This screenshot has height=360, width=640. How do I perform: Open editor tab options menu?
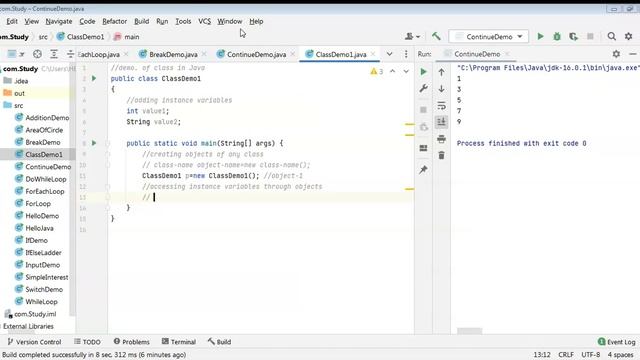(406, 54)
